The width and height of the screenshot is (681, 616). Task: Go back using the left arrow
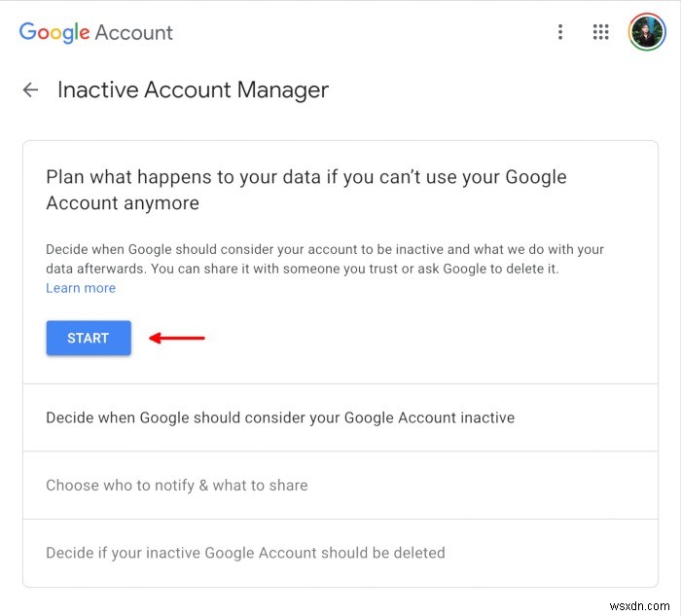[x=31, y=91]
